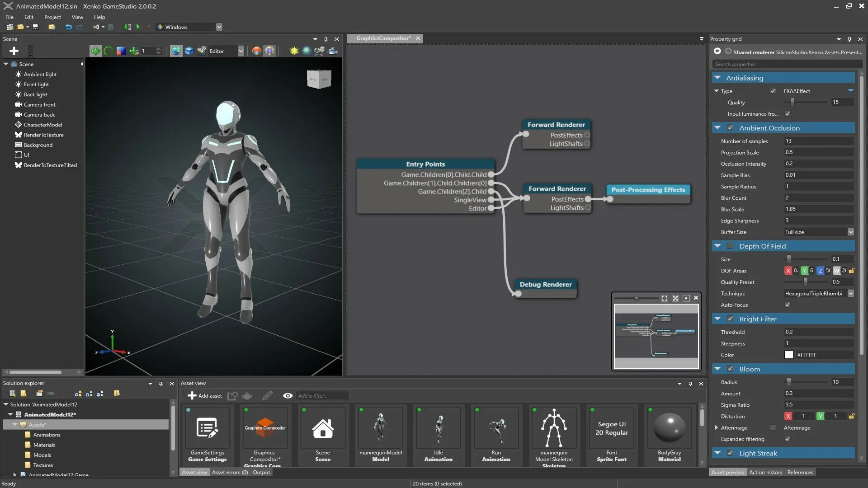The image size is (868, 488).
Task: Select the BodyGray material thumbnail
Action: [x=669, y=428]
